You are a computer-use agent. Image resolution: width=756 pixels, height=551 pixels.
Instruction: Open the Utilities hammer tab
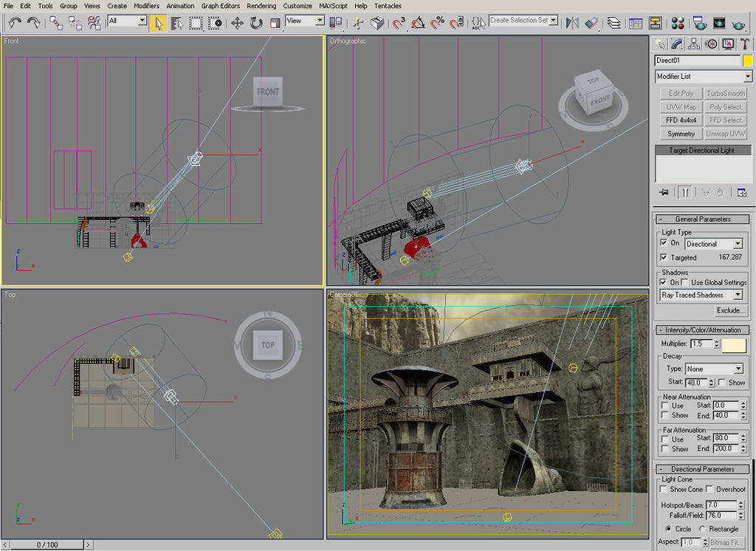pos(745,44)
